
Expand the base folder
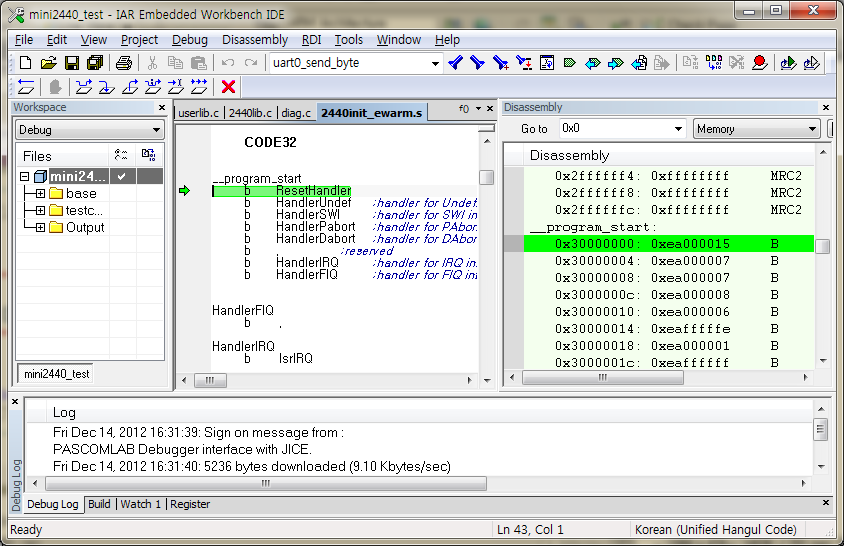[x=40, y=194]
